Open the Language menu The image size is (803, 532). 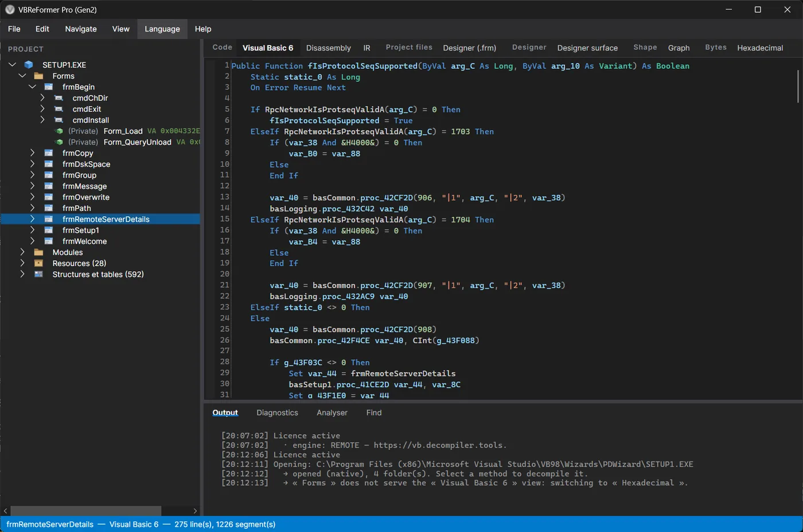[x=162, y=29]
